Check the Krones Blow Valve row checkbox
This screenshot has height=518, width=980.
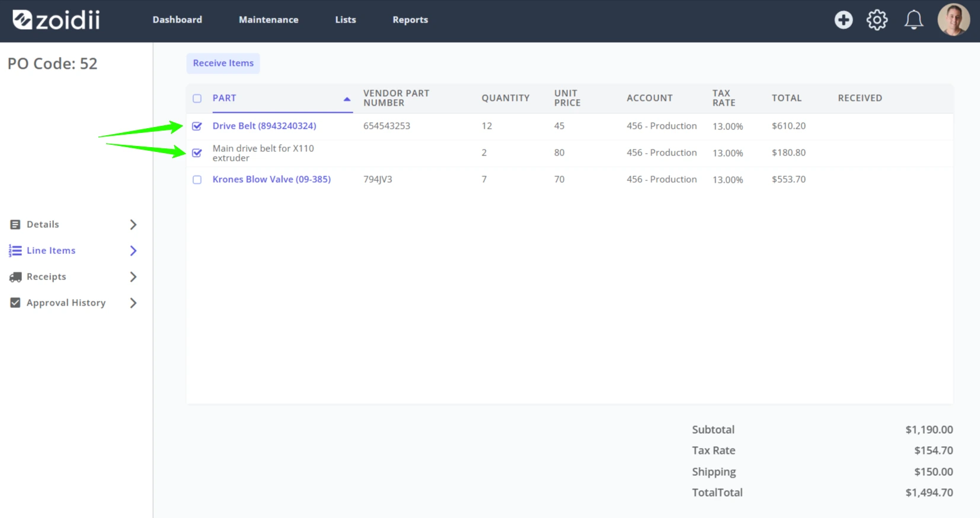(197, 180)
